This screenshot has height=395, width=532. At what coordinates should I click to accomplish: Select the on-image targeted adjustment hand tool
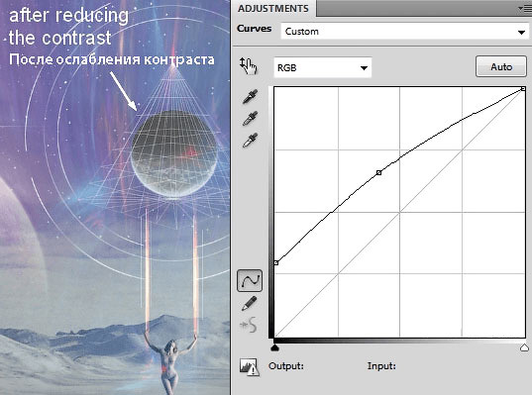coord(249,66)
